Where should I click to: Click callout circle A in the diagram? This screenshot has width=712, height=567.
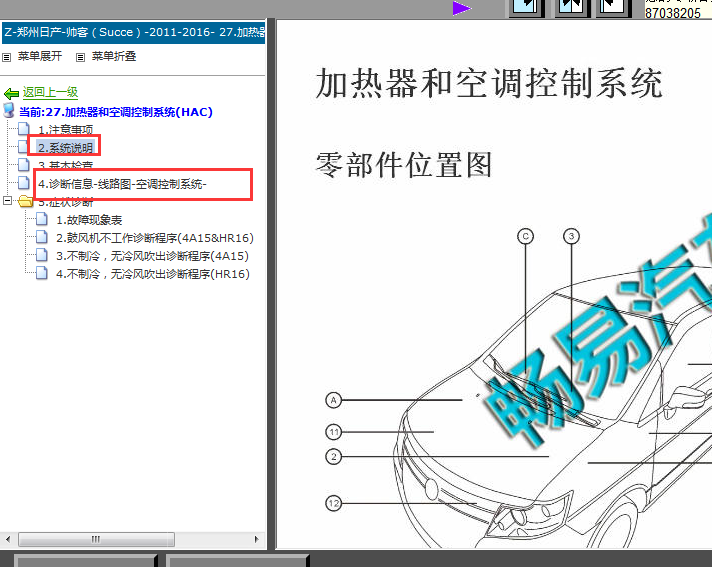coord(334,400)
